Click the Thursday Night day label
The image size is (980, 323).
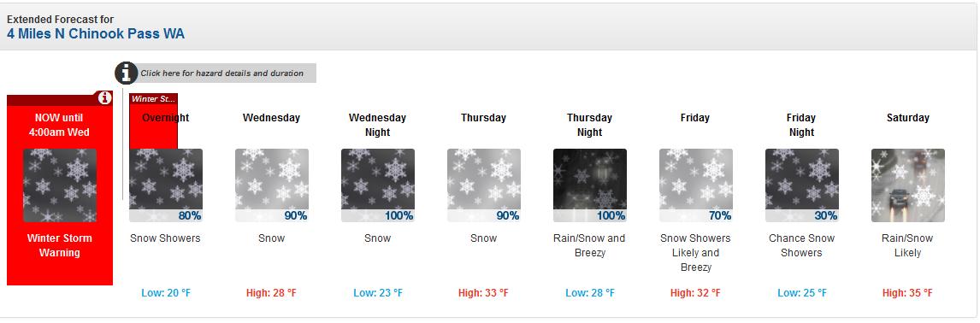(x=589, y=125)
